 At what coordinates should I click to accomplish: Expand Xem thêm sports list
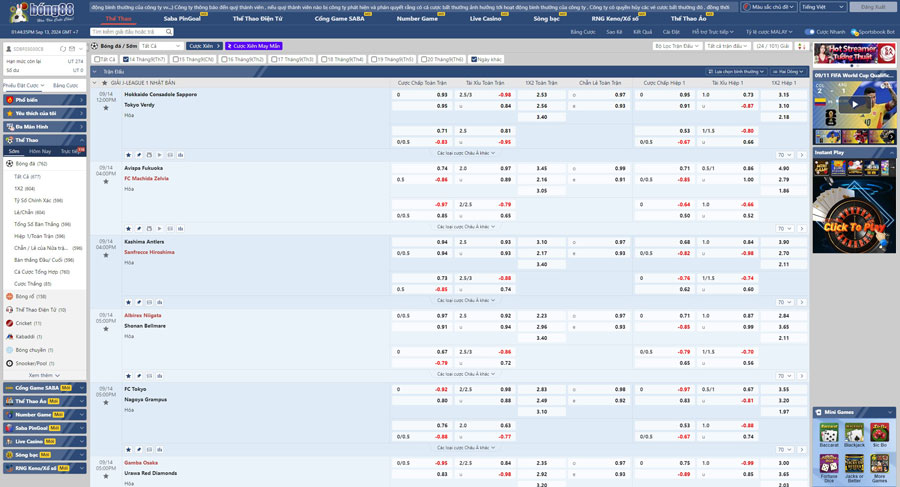click(44, 376)
